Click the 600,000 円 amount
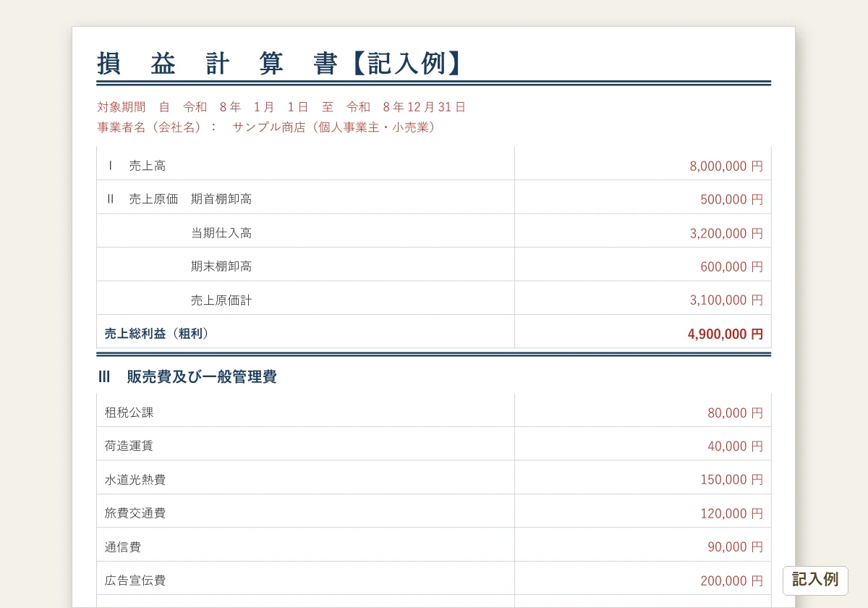Screen dimensions: 868x608 click(731, 266)
